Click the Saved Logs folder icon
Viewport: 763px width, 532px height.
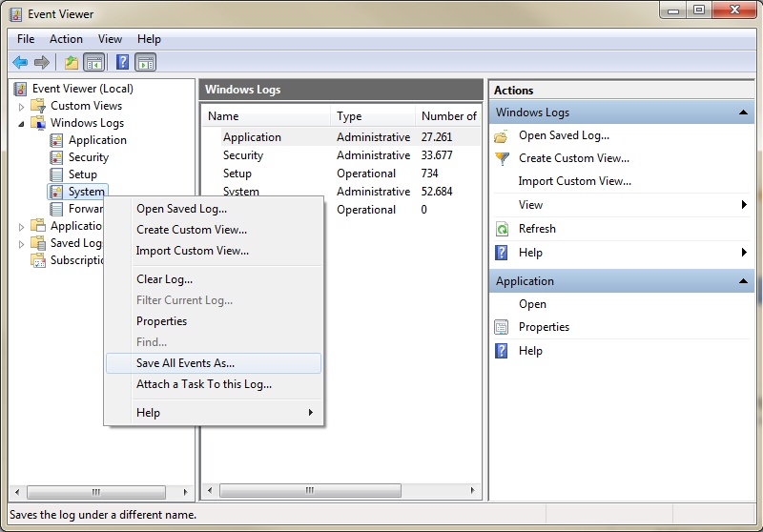pyautogui.click(x=38, y=243)
